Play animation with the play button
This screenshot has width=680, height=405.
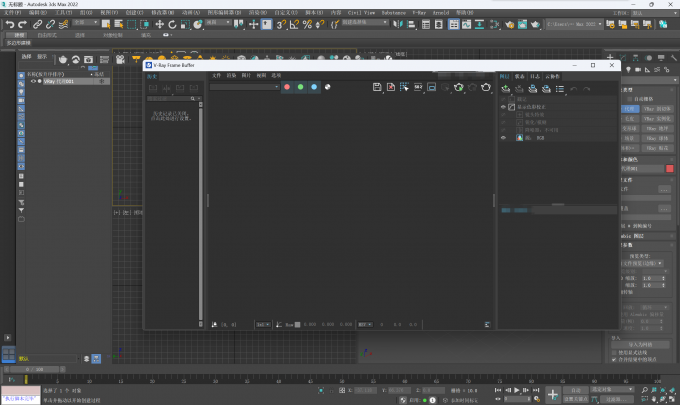tap(517, 390)
